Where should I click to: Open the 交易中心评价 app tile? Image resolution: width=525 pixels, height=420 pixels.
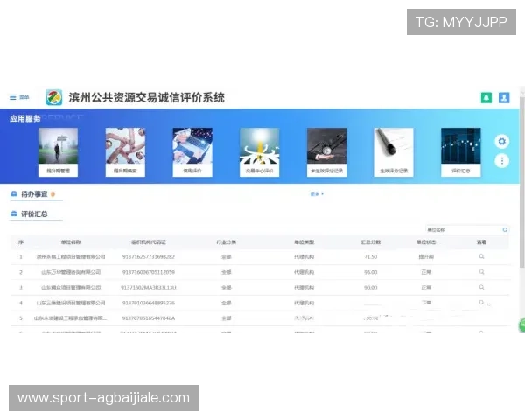pos(260,152)
